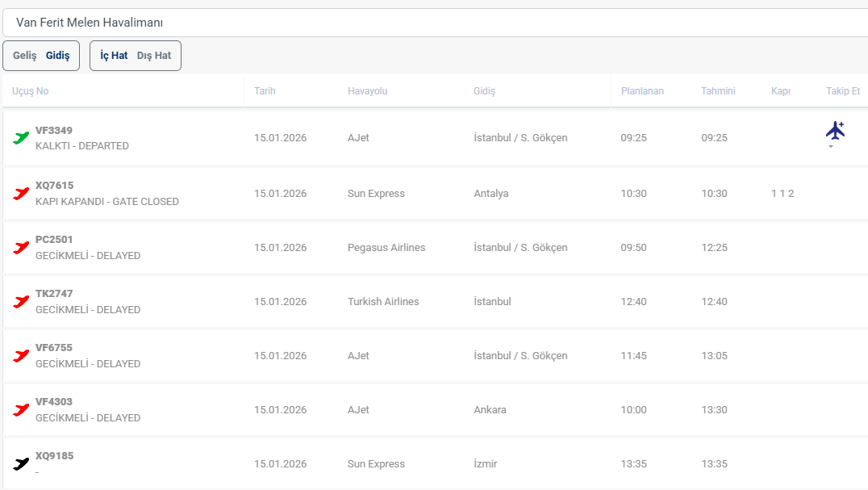This screenshot has width=868, height=490.
Task: Click the Havayolu column header
Action: [x=367, y=91]
